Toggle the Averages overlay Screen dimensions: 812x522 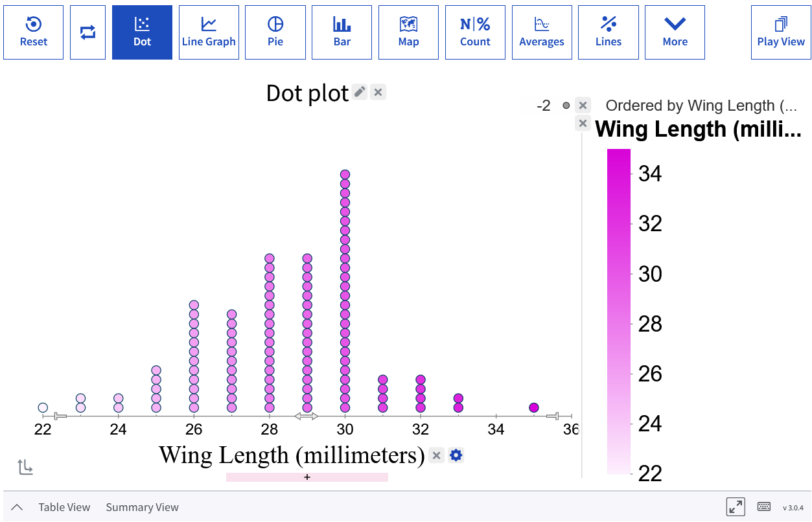pos(542,32)
